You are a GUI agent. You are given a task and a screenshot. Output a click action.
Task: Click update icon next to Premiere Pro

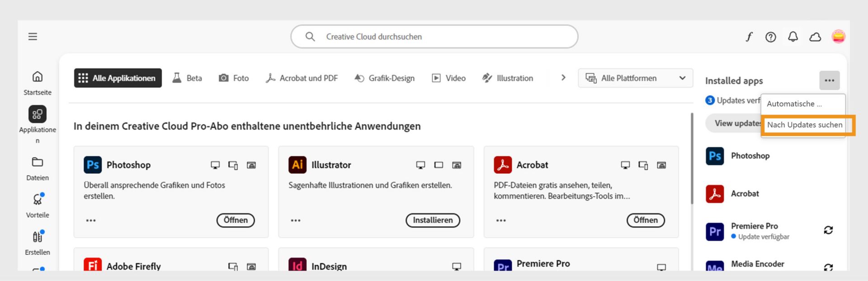pyautogui.click(x=828, y=230)
